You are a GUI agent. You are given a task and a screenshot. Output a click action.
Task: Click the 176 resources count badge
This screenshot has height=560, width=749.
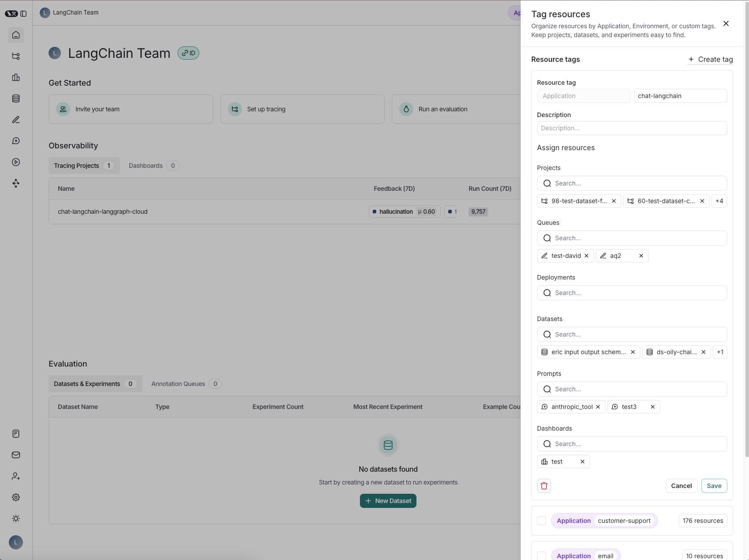pos(703,521)
